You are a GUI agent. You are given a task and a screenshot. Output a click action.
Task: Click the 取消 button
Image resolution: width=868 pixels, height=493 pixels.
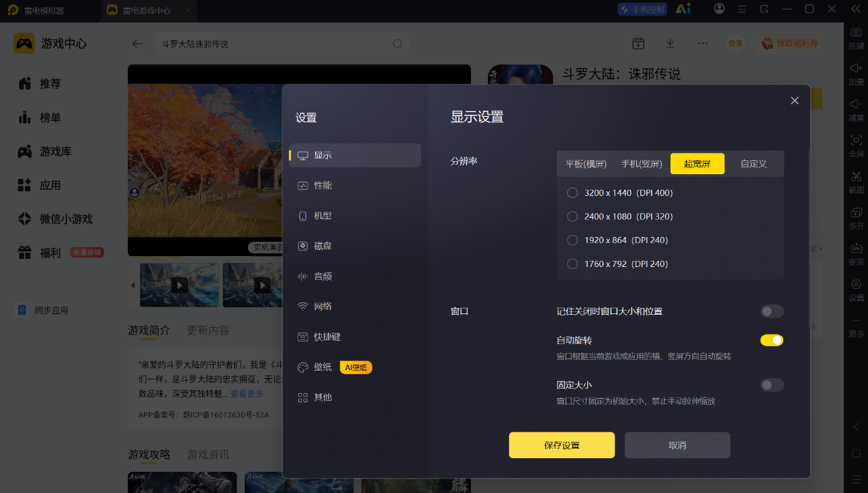pos(677,445)
